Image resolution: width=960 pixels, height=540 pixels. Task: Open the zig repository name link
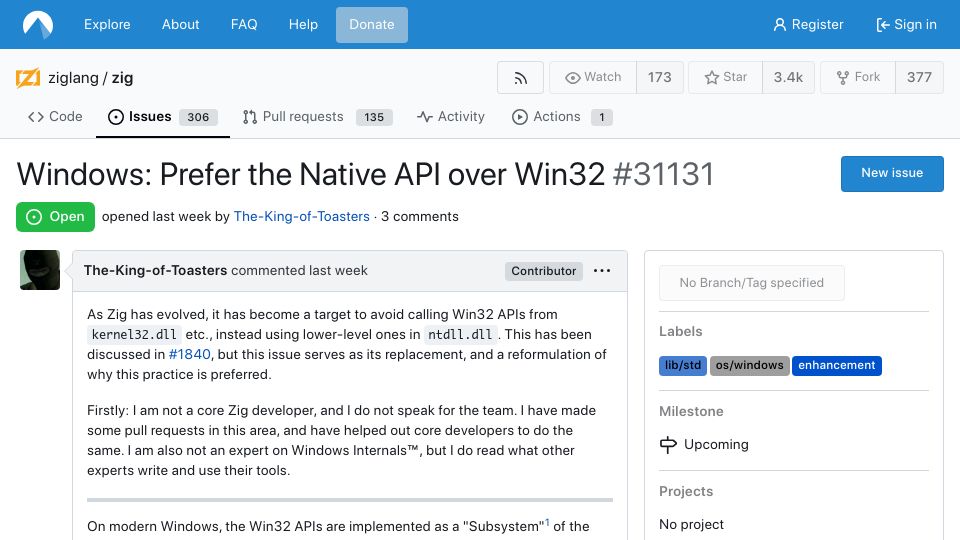click(122, 78)
